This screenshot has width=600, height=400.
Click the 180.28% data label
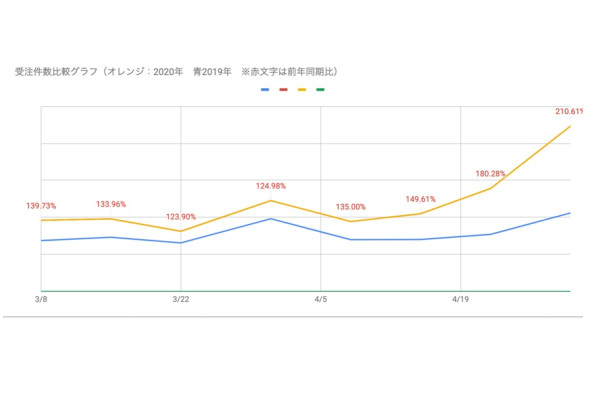pos(490,174)
